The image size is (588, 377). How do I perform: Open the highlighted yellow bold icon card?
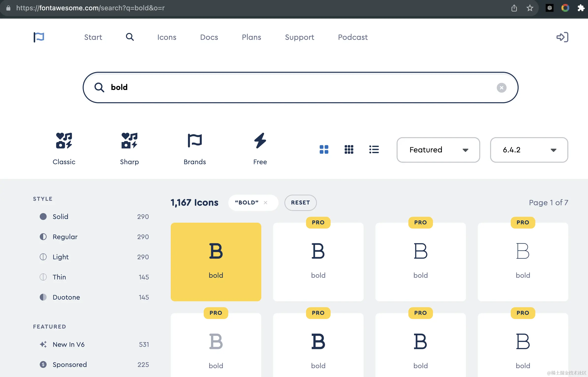tap(216, 262)
